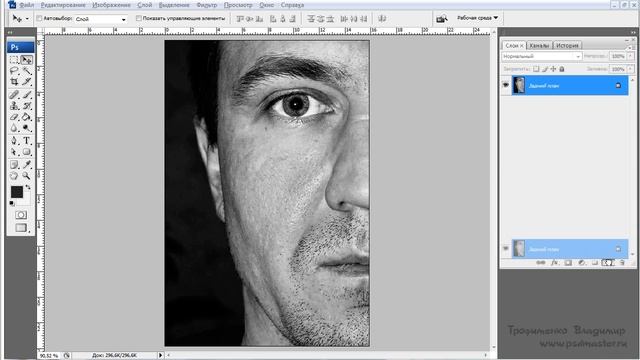The height and width of the screenshot is (360, 640).
Task: Open the status bar info arrow menu
Action: pyautogui.click(x=160, y=356)
